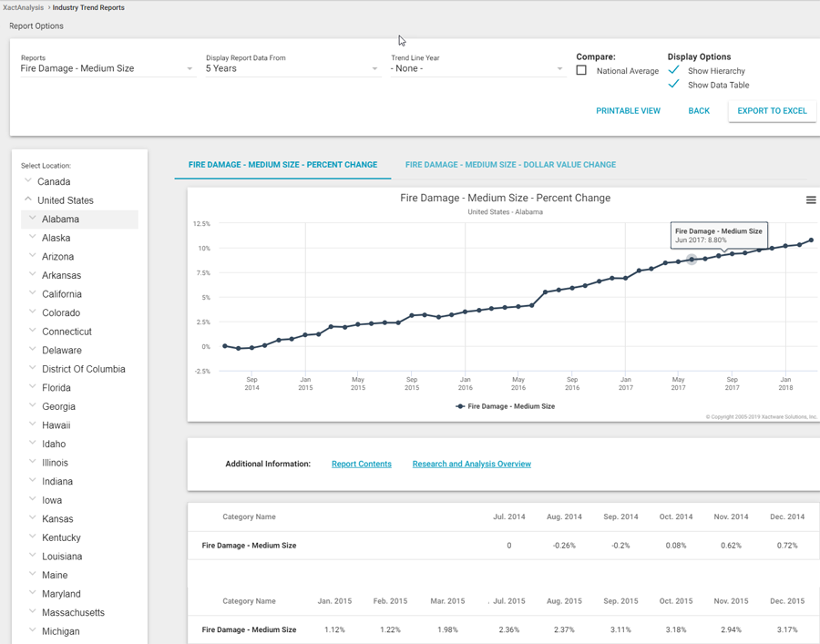Enable the National Average compare checkbox
Image resolution: width=820 pixels, height=644 pixels.
pyautogui.click(x=581, y=70)
